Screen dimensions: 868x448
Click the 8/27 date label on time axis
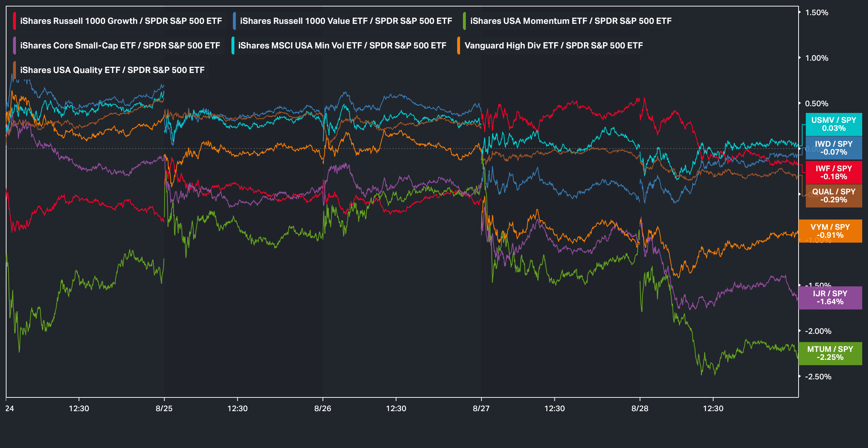481,409
